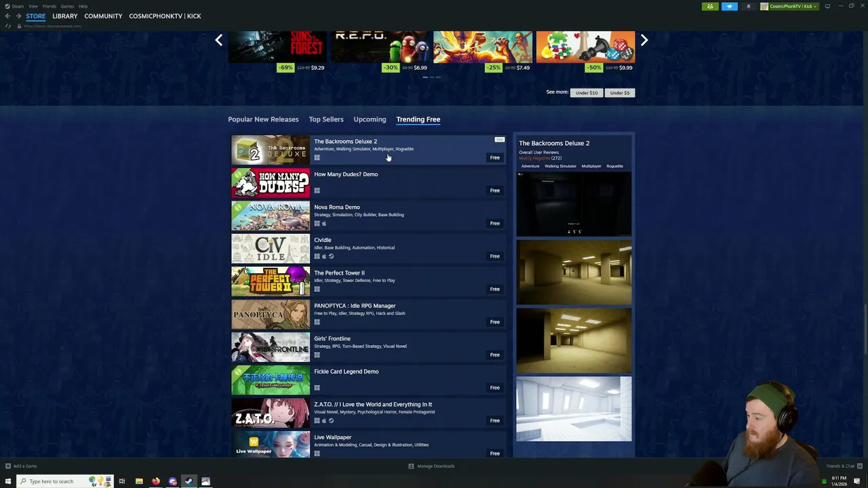Go forward with the browser forward arrow
This screenshot has height=488, width=868.
(x=18, y=16)
